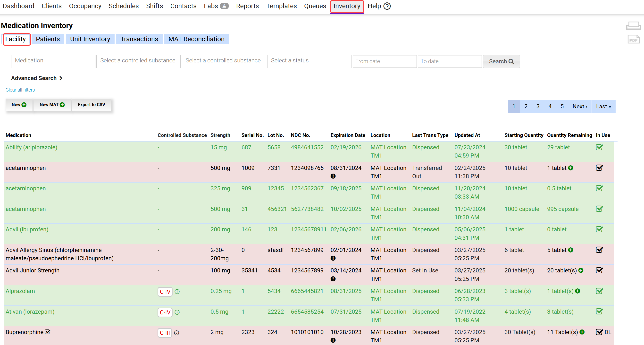The image size is (644, 345).
Task: Click green plus next to 20 tablet(s)
Action: 581,270
